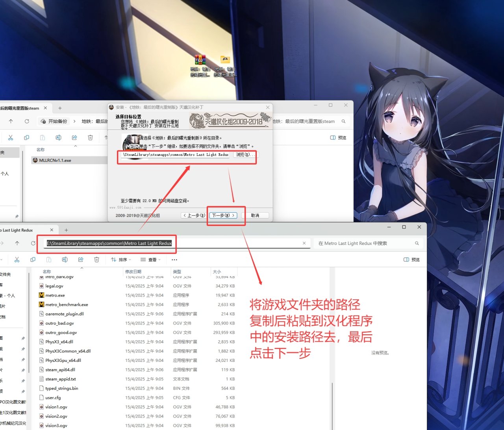Viewport: 504px width, 430px height.
Task: Click the user.cfg file icon
Action: 41,398
